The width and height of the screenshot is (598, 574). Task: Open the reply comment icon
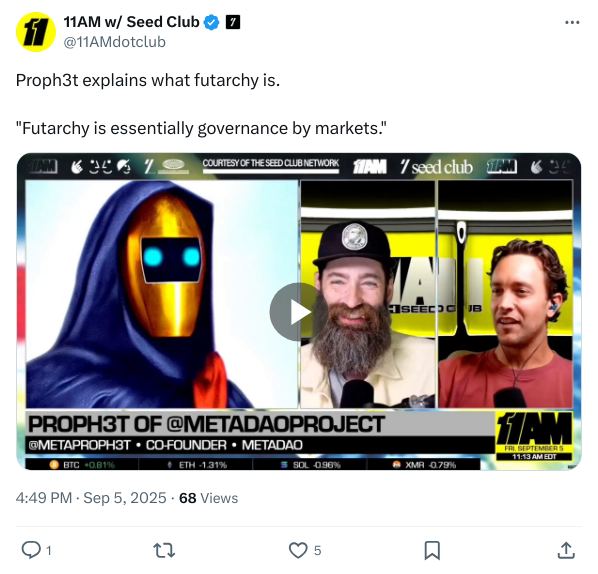pyautogui.click(x=31, y=550)
